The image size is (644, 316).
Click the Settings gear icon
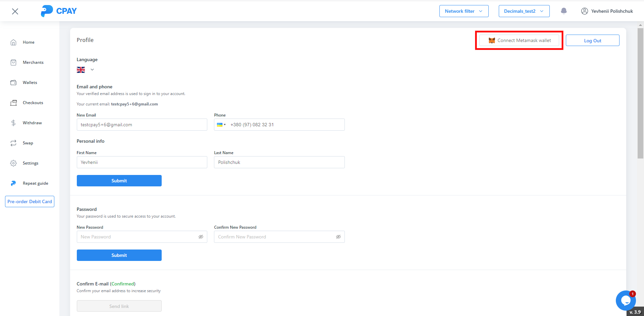click(x=13, y=163)
